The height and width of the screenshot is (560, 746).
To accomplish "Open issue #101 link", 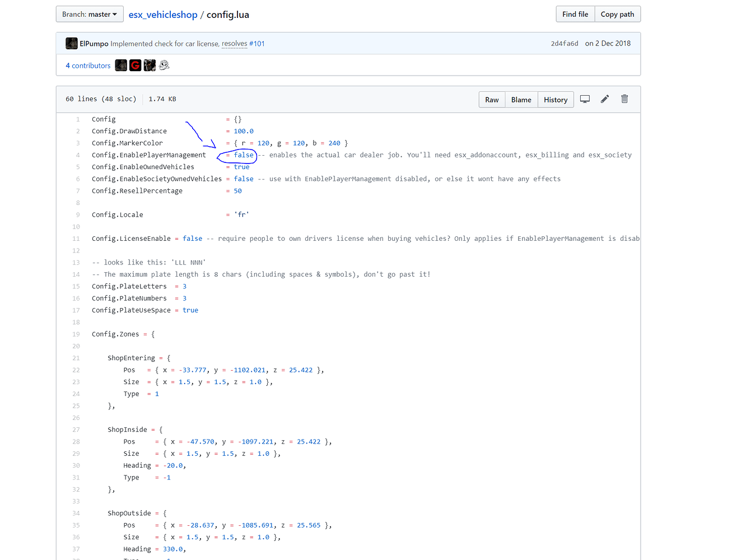I will tap(257, 44).
